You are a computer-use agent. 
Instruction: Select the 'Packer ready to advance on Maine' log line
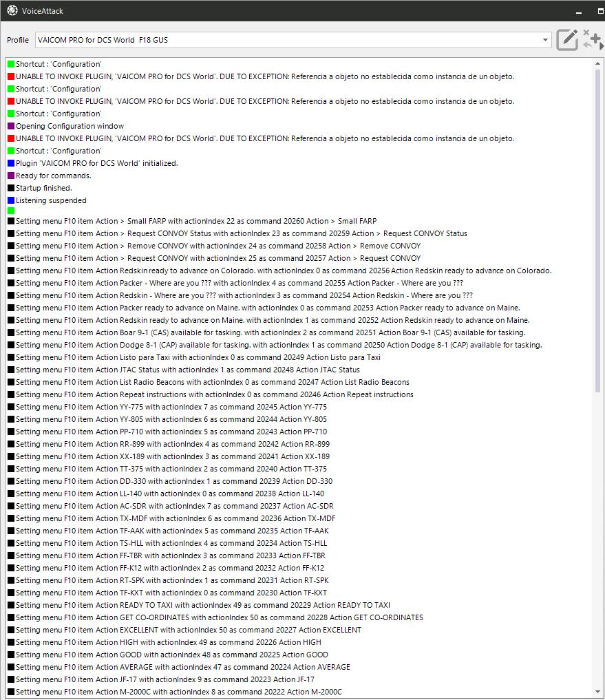click(264, 308)
